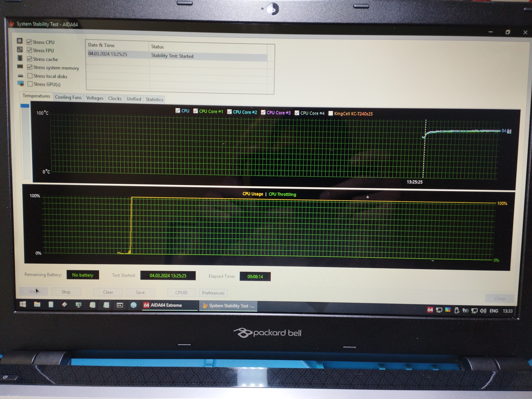Click the diamond-shaped taskbar icon
The height and width of the screenshot is (399, 532).
click(x=64, y=305)
